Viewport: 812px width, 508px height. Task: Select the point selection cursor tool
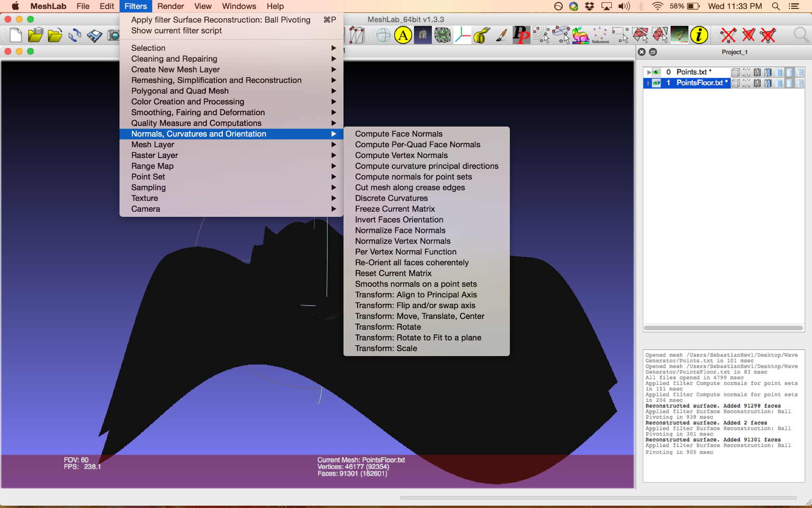[x=541, y=35]
